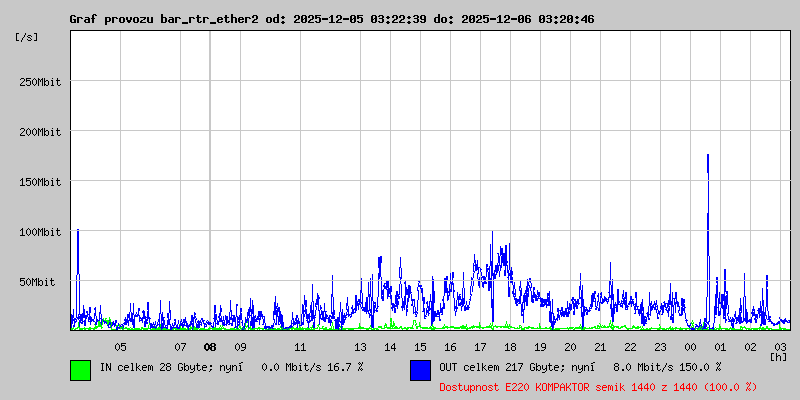Screen dimensions: 800x400
Task: Click the 250Mbit y-axis label
Action: (40, 82)
